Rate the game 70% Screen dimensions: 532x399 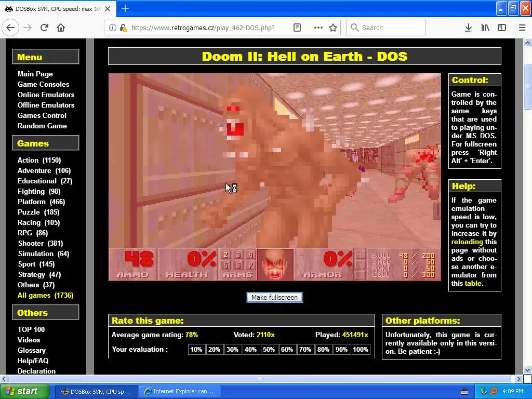click(305, 349)
